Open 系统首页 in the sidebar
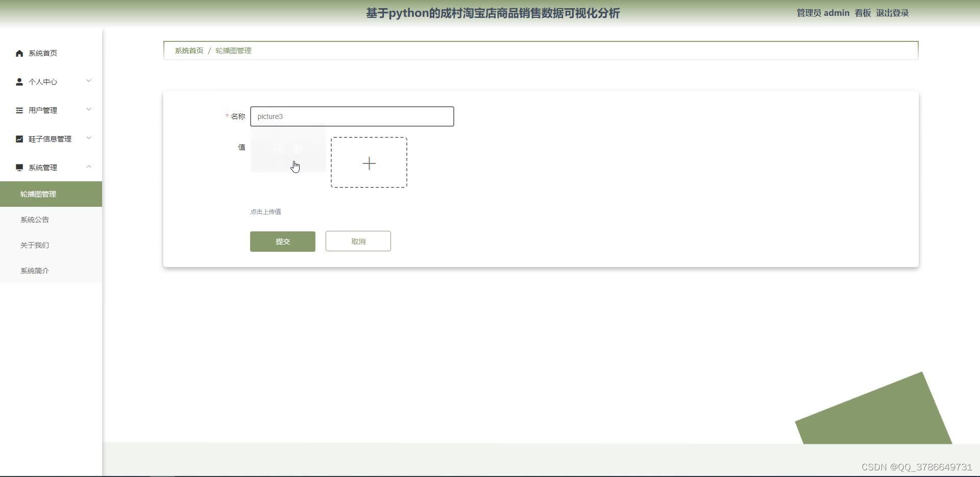 pyautogui.click(x=51, y=53)
